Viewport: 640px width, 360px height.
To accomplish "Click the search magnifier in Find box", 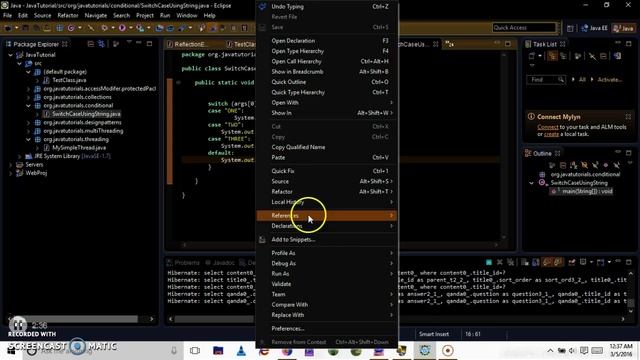I will (561, 80).
